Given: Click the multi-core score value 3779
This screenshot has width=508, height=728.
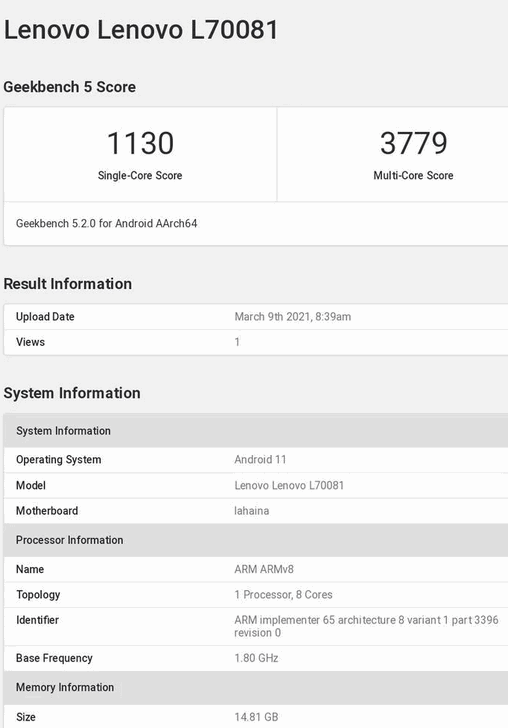Looking at the screenshot, I should 413,143.
